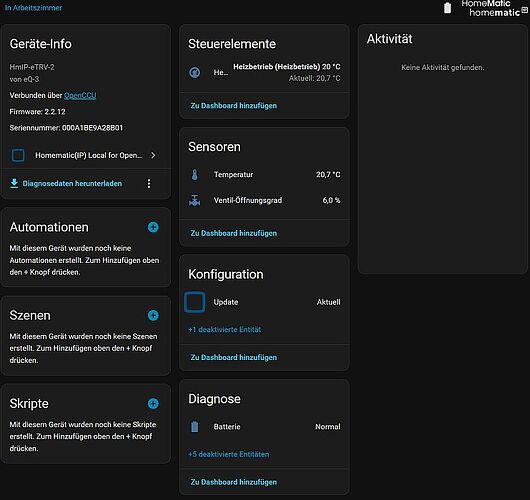Click the plus icon beside Skripte
This screenshot has height=500, width=530.
click(x=153, y=403)
